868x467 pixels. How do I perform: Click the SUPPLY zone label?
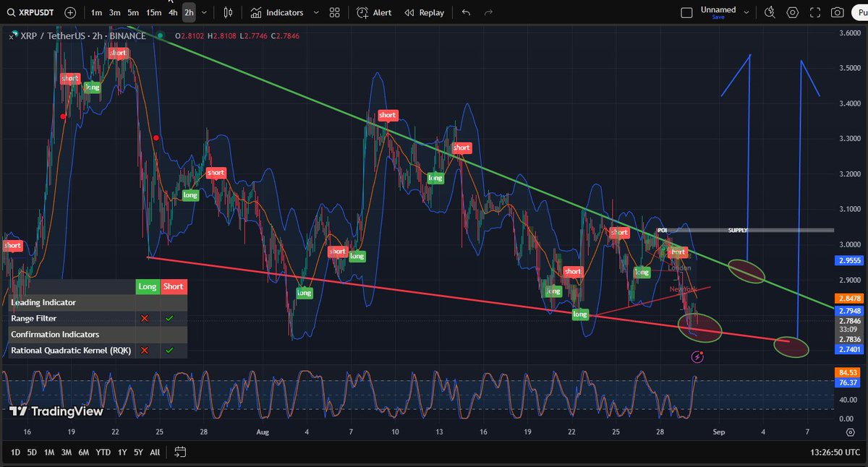click(738, 230)
